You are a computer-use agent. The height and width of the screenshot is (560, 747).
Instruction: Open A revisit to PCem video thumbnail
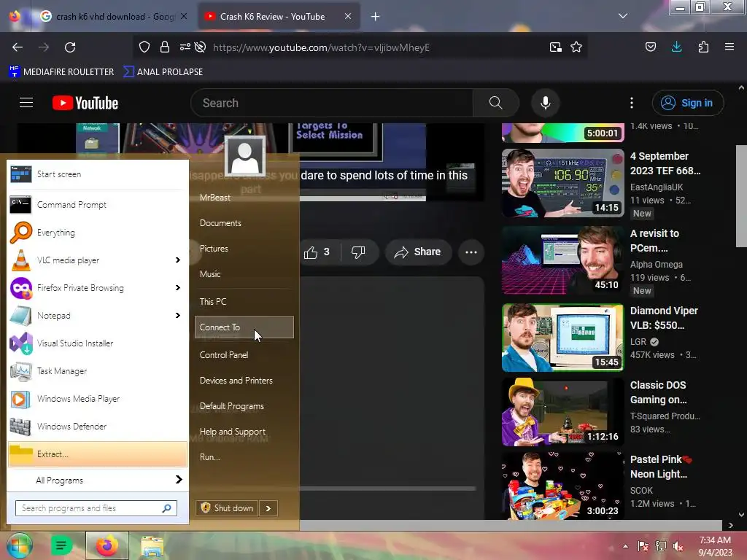pyautogui.click(x=562, y=260)
